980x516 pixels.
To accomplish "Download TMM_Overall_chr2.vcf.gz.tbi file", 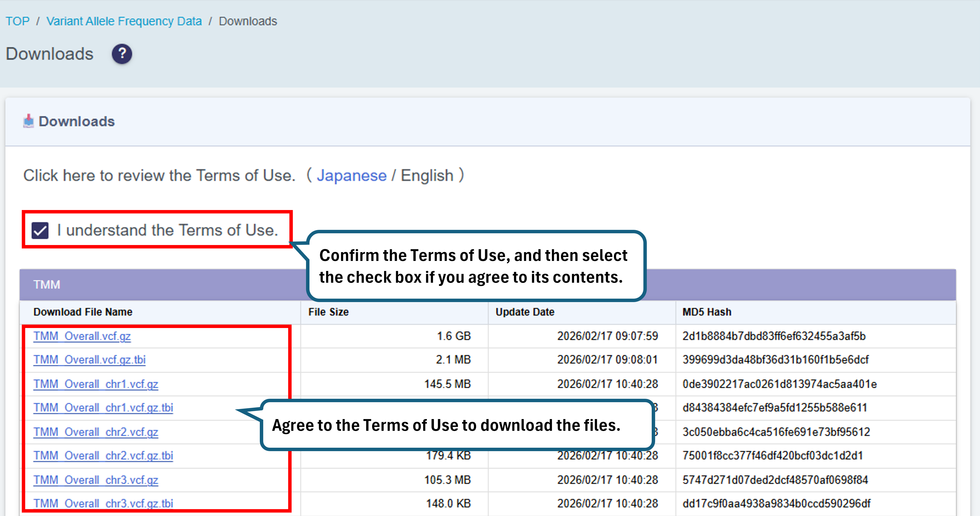I will (103, 456).
